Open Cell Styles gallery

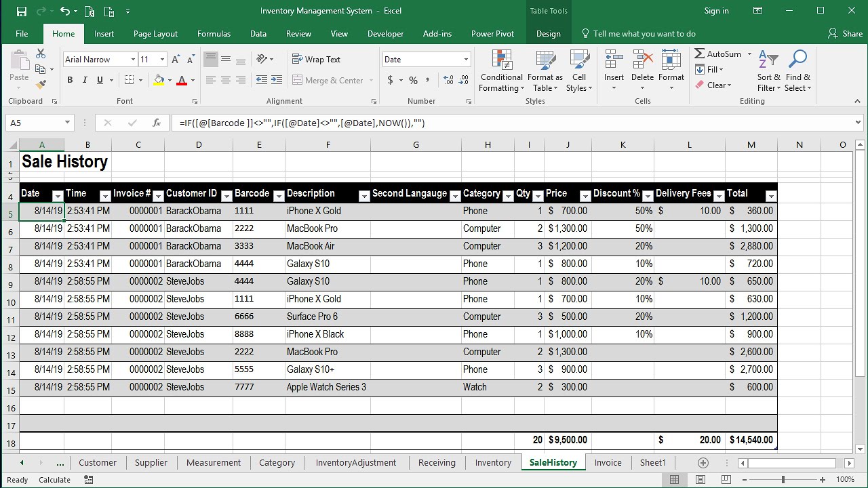[x=579, y=71]
